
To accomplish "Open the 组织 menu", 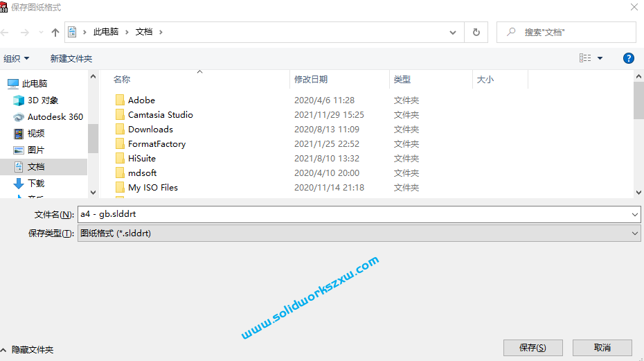I will (16, 58).
